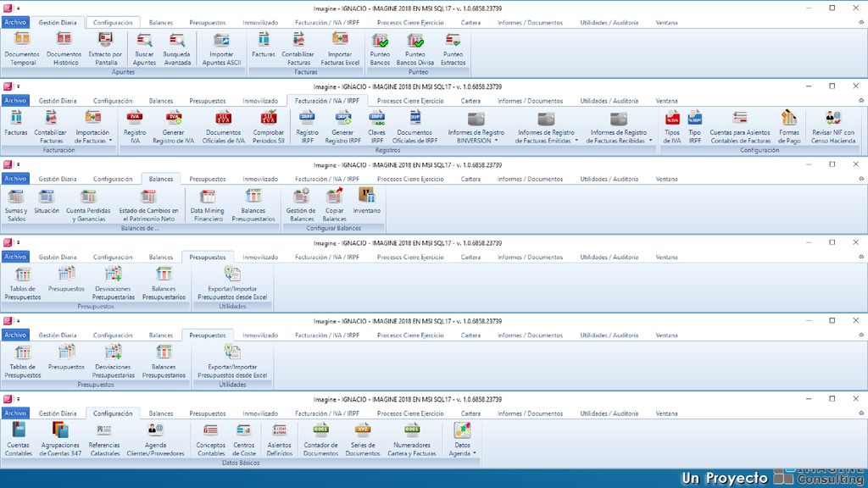Open Cuenta Perdidas y Ganancias

tap(88, 205)
